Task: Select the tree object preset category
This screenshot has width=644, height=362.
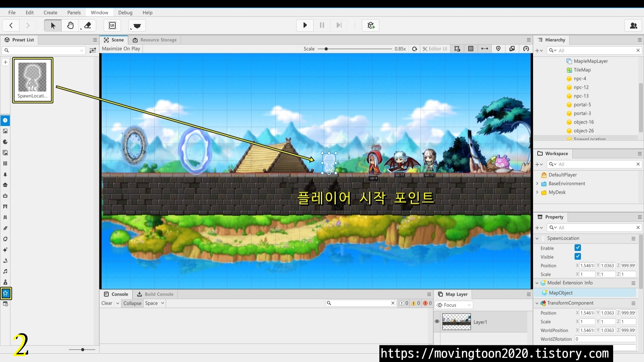Action: coord(5,174)
